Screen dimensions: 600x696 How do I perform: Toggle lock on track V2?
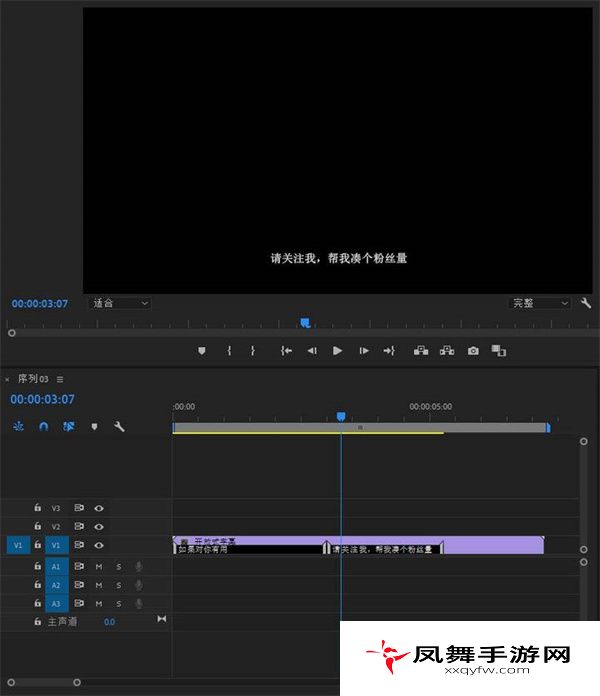coord(38,526)
